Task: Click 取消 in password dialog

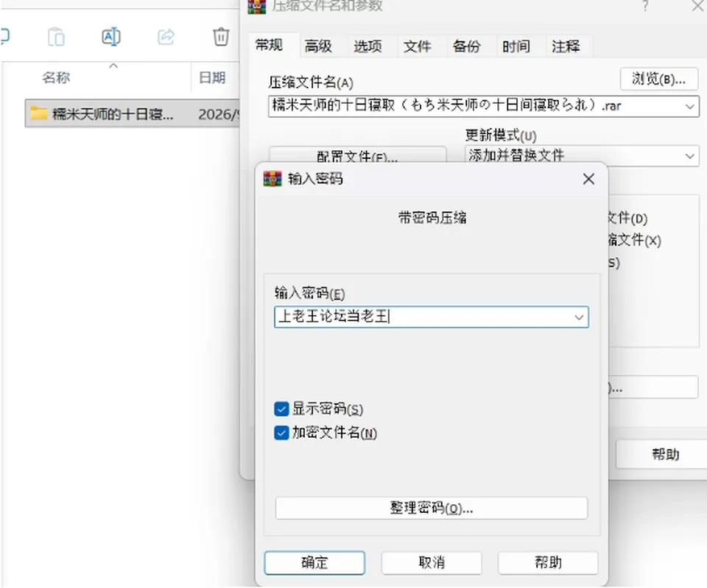Action: click(432, 563)
